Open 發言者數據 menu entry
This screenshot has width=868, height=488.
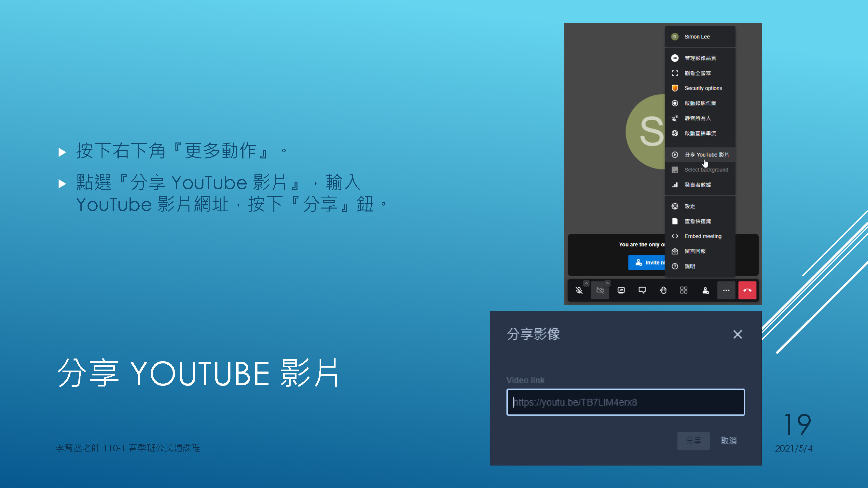click(700, 185)
